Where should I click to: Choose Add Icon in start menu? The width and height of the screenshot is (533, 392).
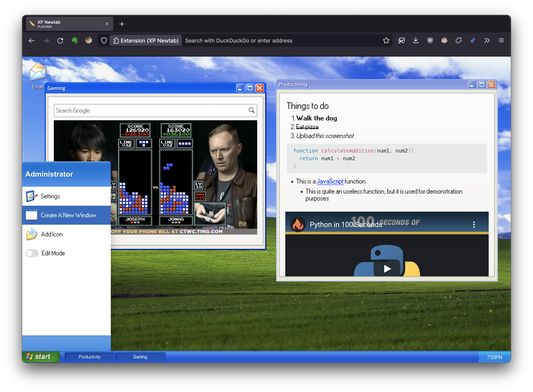(x=66, y=234)
